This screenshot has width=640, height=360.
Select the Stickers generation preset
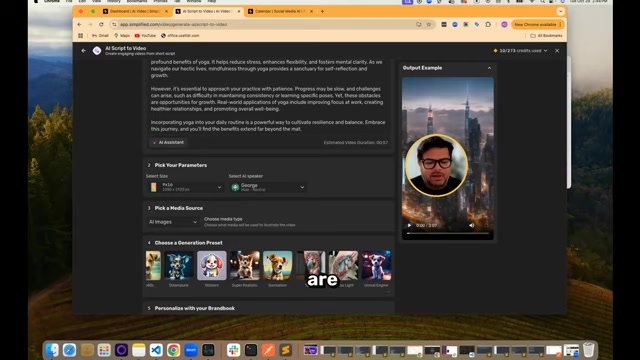click(x=211, y=266)
